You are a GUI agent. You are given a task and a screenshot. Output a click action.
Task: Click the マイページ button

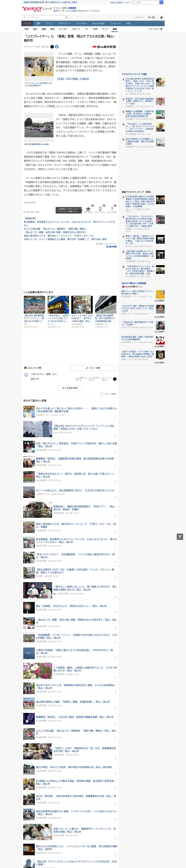pyautogui.click(x=139, y=18)
